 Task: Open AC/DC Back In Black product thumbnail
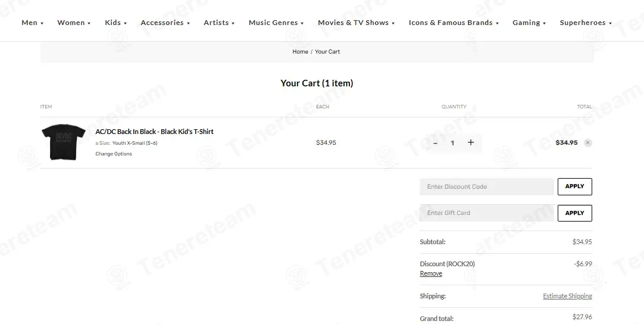64,142
